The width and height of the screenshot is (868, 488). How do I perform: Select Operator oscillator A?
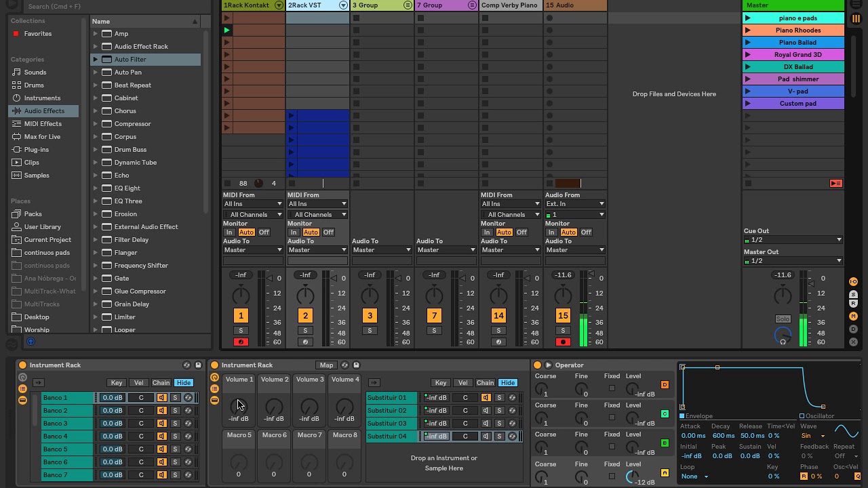coord(665,473)
